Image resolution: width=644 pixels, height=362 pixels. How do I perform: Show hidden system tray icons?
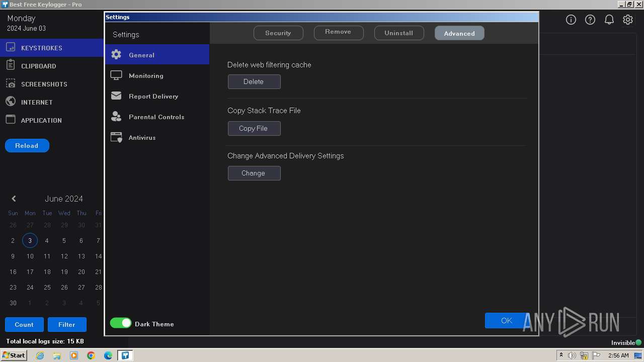(561, 355)
